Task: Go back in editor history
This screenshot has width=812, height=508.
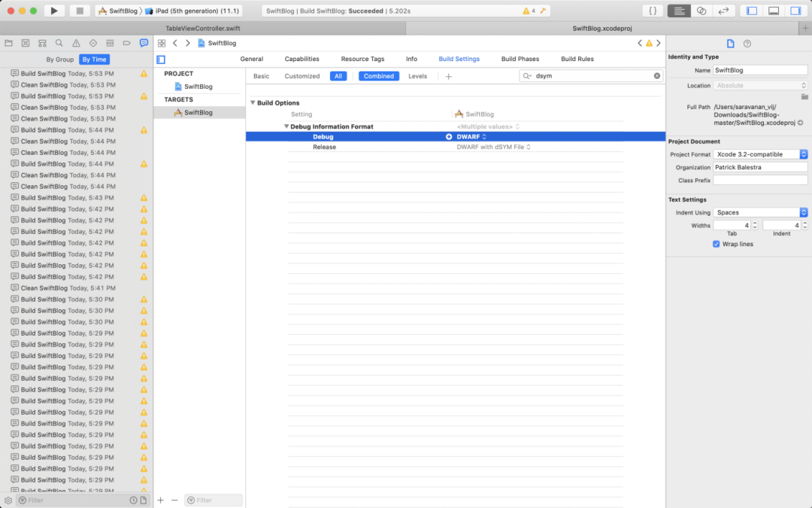Action: [175, 43]
